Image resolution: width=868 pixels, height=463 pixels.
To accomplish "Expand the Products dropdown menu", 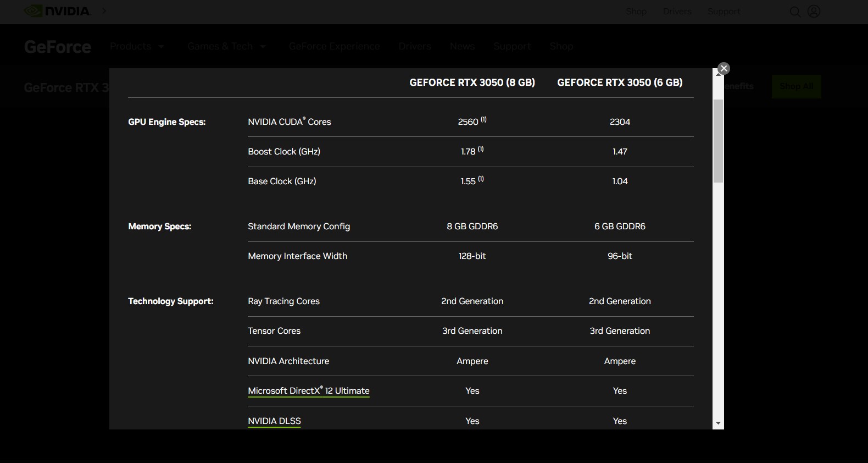I will click(137, 47).
